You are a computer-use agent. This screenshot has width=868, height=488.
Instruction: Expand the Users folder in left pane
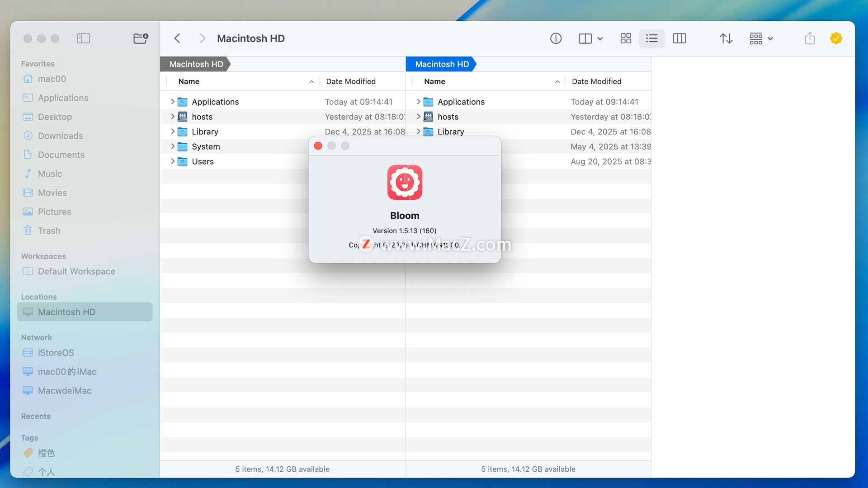172,161
